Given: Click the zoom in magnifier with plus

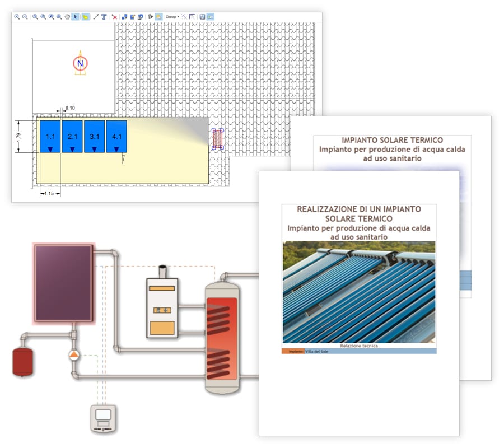Looking at the screenshot, I should (x=17, y=17).
